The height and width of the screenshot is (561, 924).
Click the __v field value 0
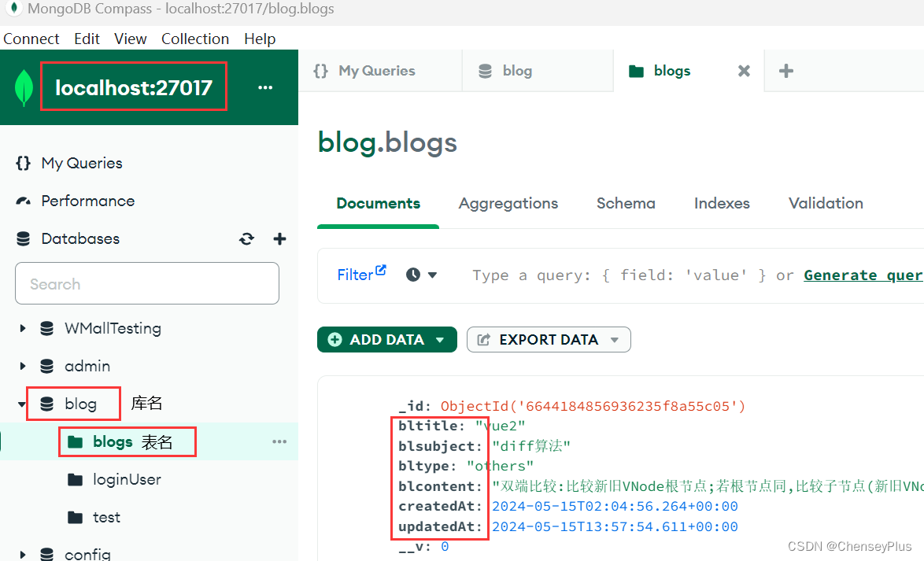[x=445, y=546]
